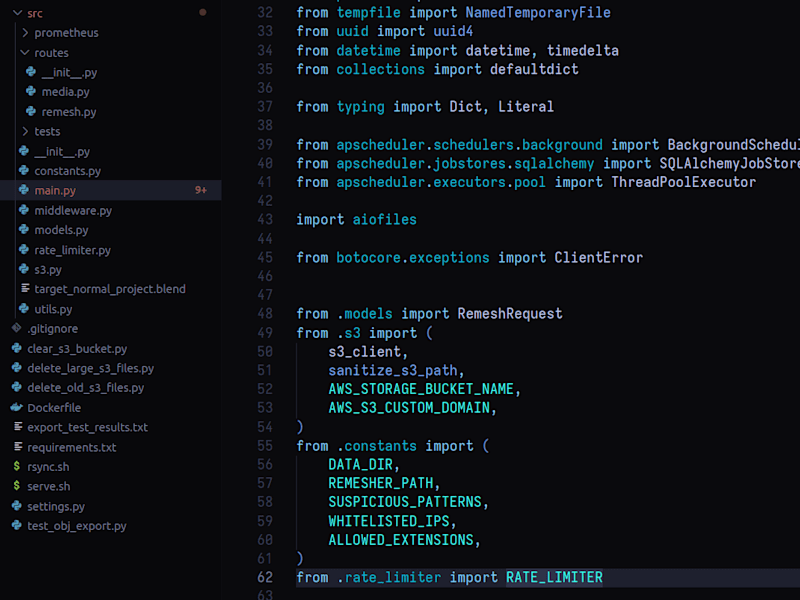
Task: Click WHITELISTED_IPS on line 59
Action: pyautogui.click(x=389, y=521)
